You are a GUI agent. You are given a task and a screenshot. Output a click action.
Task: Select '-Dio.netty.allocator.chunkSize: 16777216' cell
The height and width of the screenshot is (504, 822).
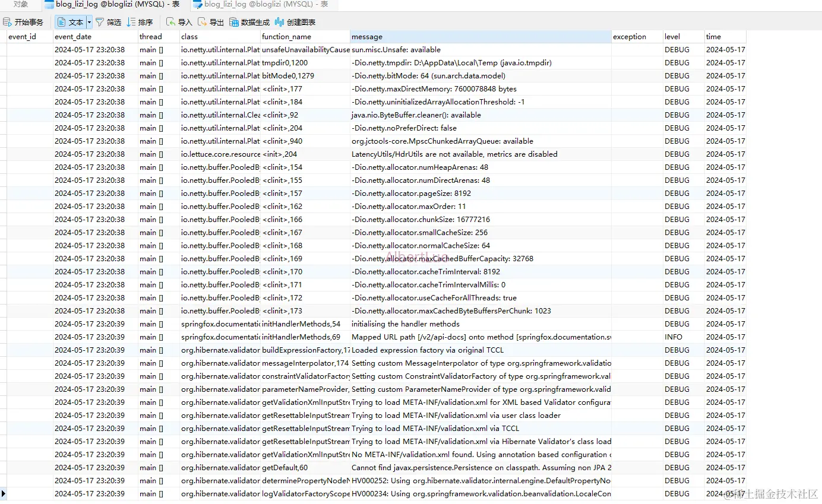[480, 220]
